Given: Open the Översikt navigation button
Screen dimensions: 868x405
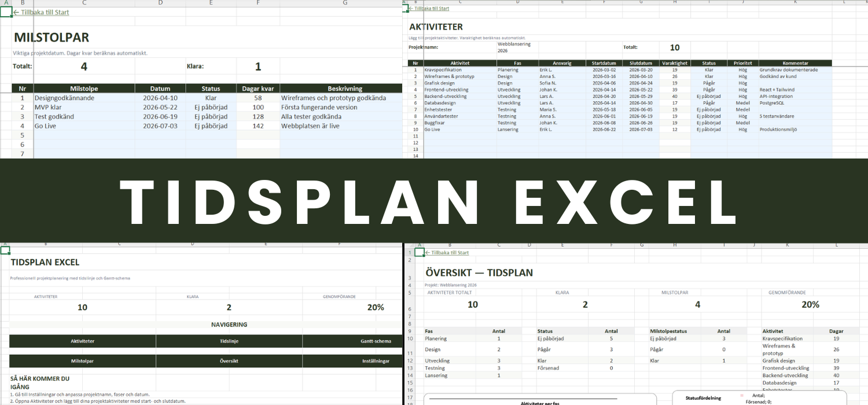Looking at the screenshot, I should 229,361.
